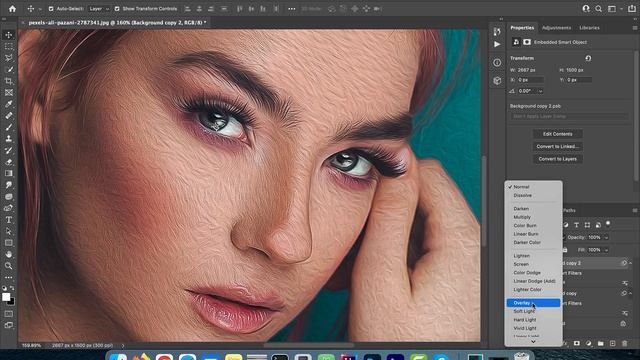Select the Eraser tool
Screen dimensions: 640x360
click(x=9, y=162)
